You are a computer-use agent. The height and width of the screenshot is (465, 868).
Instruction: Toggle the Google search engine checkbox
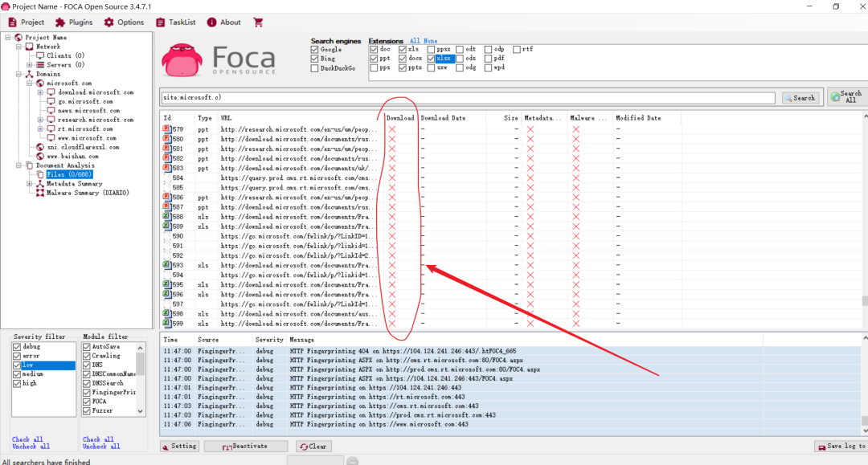coord(314,50)
